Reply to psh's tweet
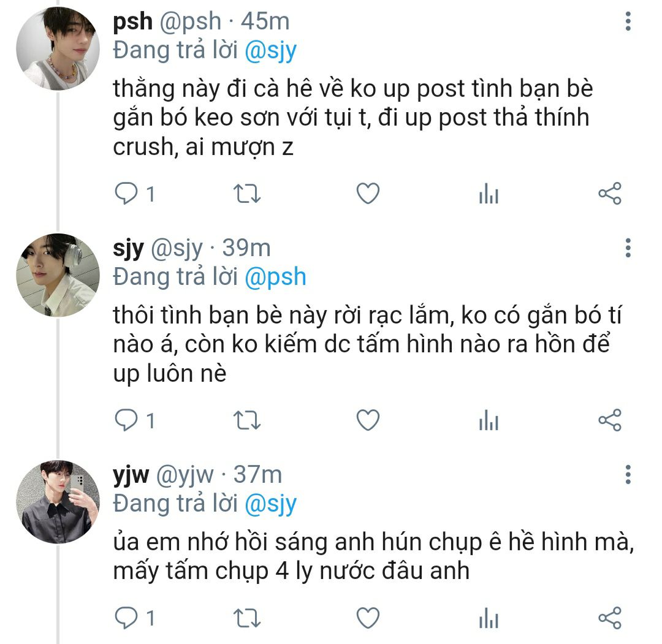 pyautogui.click(x=126, y=194)
